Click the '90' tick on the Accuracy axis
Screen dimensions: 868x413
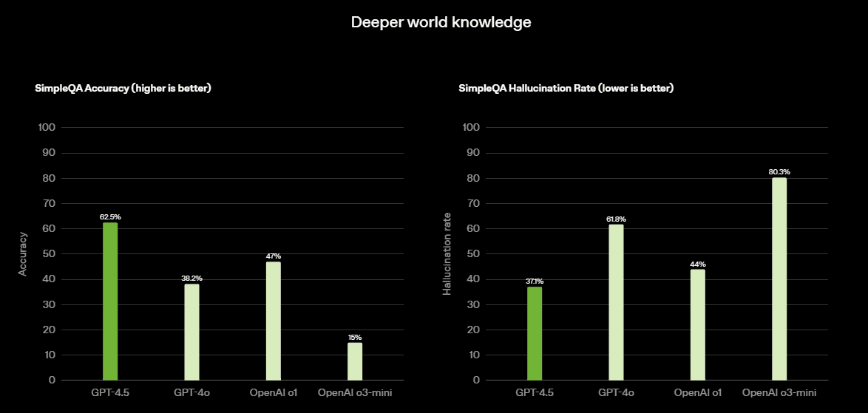coord(50,153)
